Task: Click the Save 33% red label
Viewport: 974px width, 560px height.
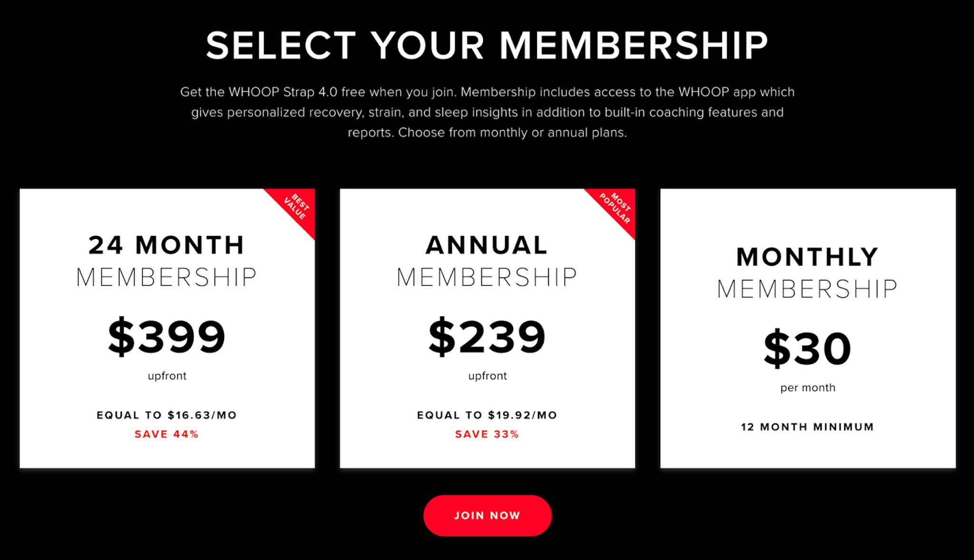Action: (x=487, y=434)
